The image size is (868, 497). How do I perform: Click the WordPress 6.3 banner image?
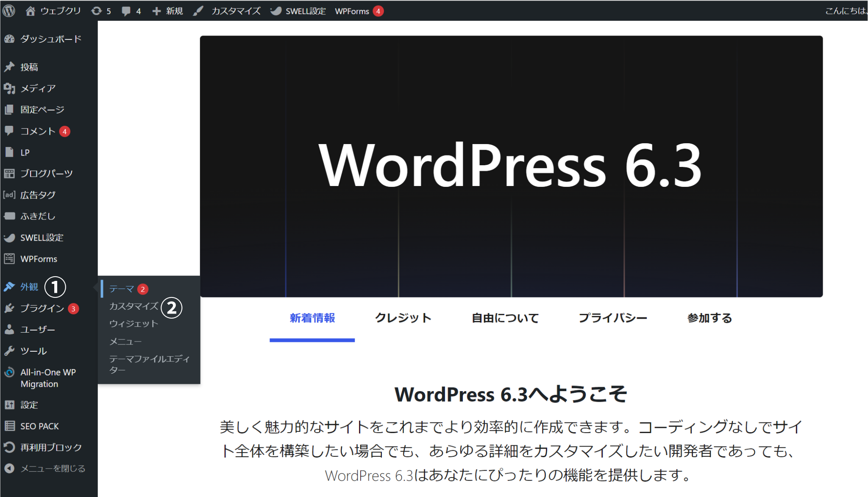pyautogui.click(x=511, y=166)
